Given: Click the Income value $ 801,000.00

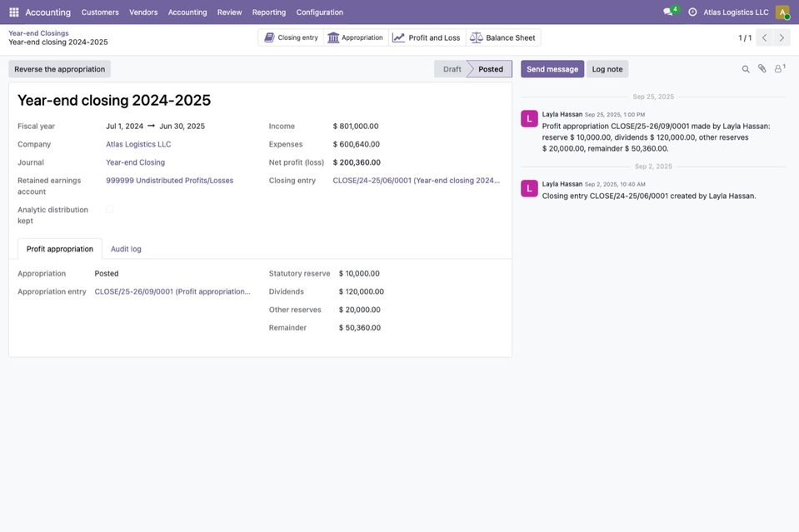Looking at the screenshot, I should 356,127.
